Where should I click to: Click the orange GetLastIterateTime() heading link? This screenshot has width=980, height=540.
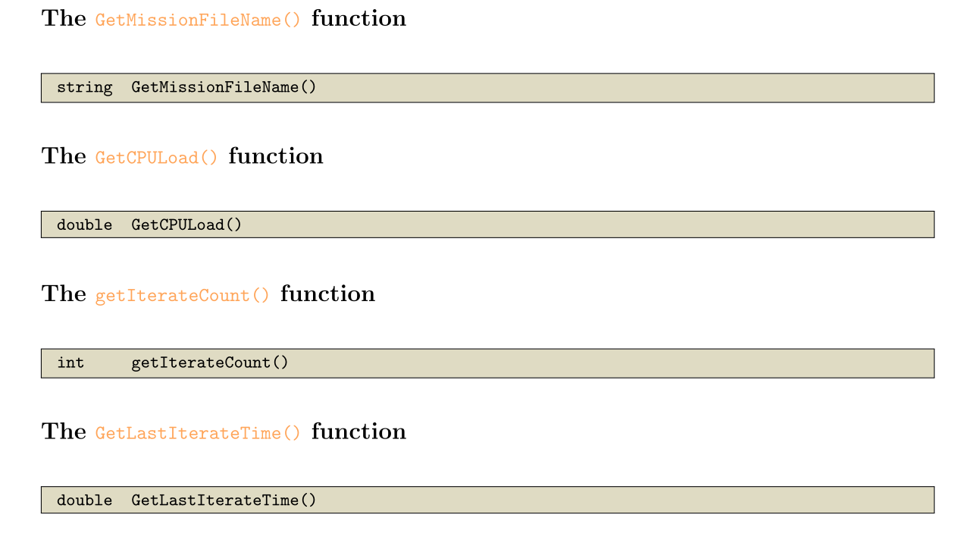point(198,432)
